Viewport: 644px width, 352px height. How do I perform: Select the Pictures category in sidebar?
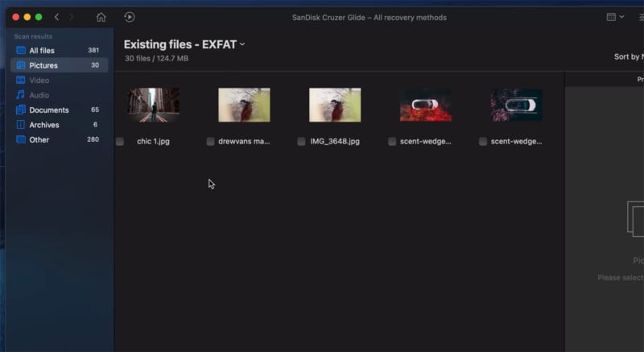43,65
